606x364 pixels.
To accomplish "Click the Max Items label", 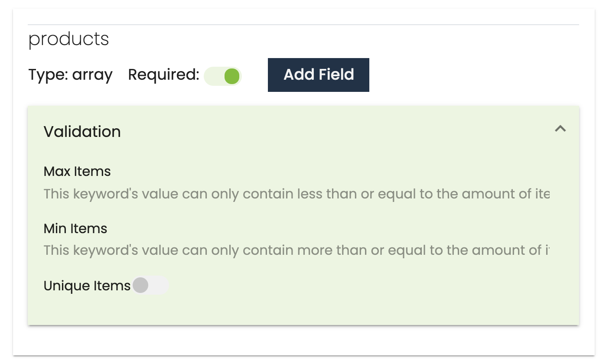I will pyautogui.click(x=77, y=171).
